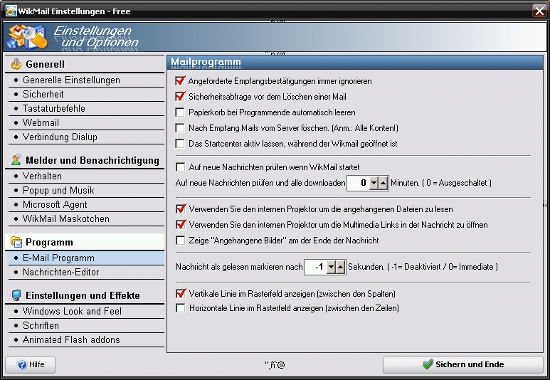This screenshot has height=380, width=550.
Task: Close the WikMail Einstellungen window
Action: point(539,11)
